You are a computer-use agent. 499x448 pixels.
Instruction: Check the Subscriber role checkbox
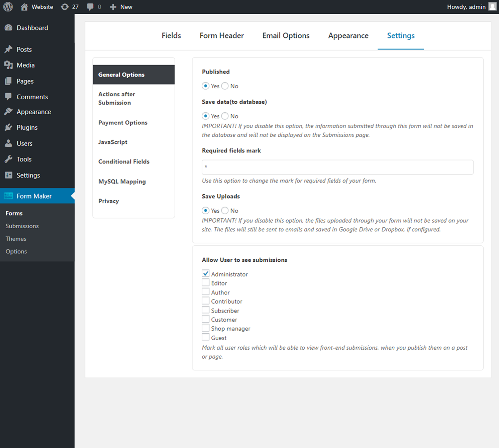(x=205, y=310)
